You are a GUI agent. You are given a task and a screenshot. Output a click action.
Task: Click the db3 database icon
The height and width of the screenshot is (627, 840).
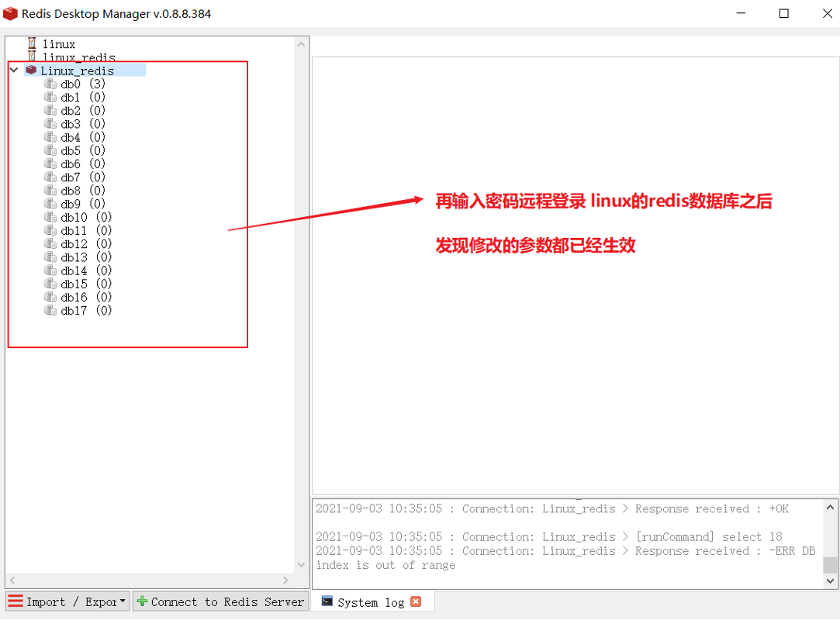pyautogui.click(x=50, y=124)
